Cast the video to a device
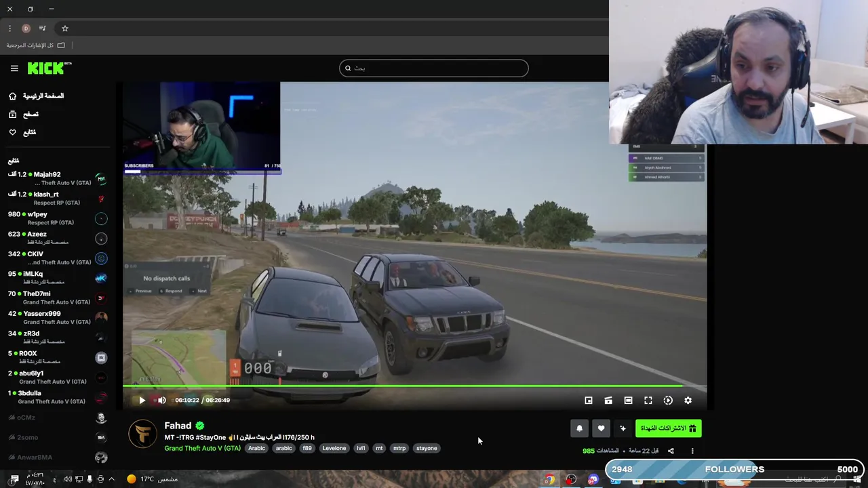The image size is (868, 488). click(x=608, y=401)
